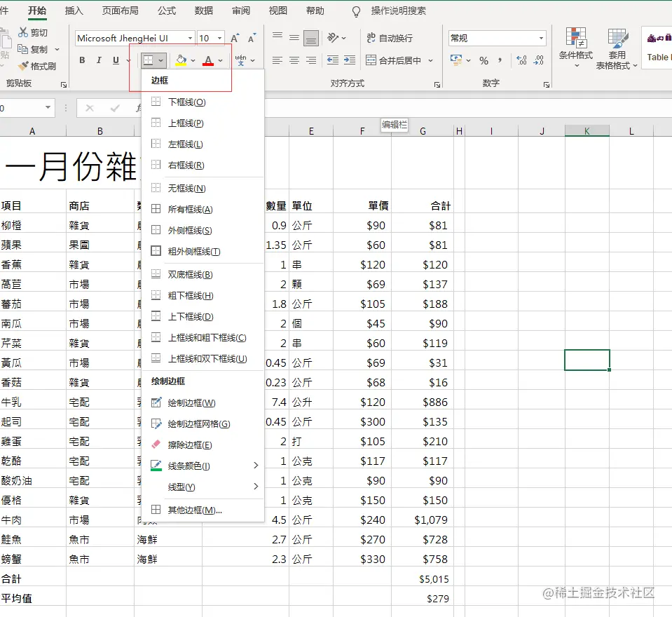Open the font name combo box

click(135, 38)
